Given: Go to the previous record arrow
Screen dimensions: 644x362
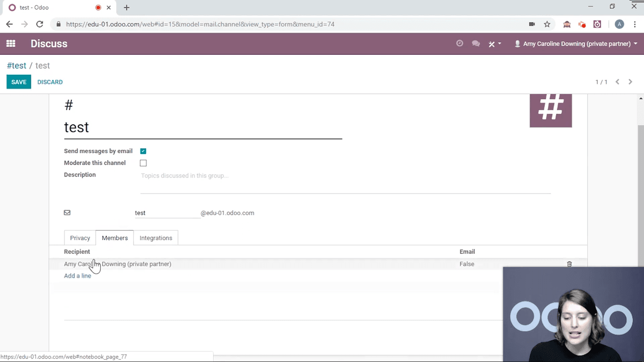Looking at the screenshot, I should coord(617,82).
